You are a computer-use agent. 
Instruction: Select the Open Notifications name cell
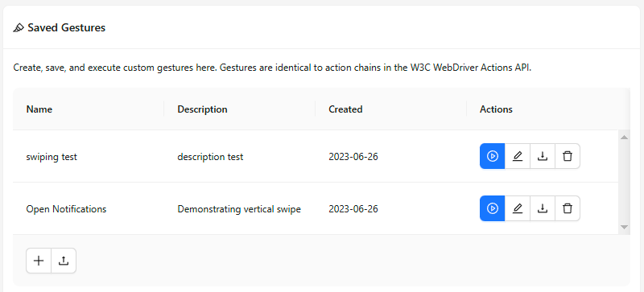(89, 208)
